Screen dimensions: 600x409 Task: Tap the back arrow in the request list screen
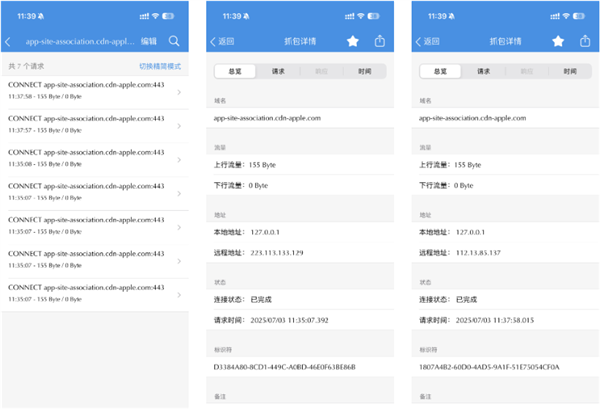click(8, 41)
